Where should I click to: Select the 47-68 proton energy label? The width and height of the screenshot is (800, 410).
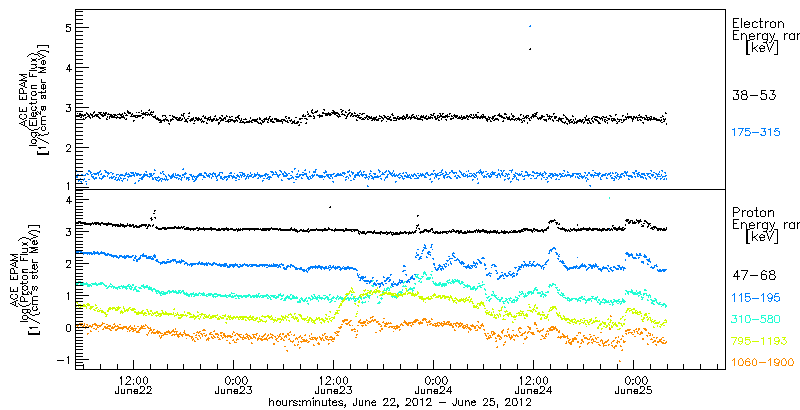click(x=754, y=276)
